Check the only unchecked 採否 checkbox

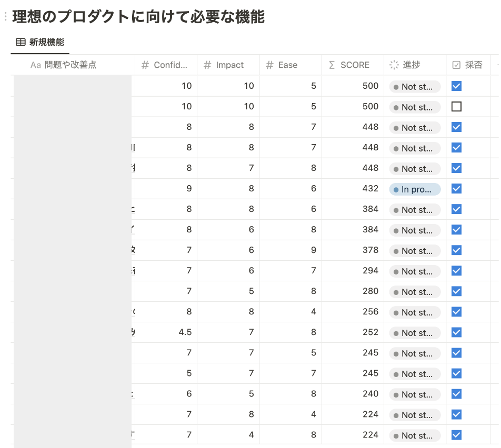(x=456, y=106)
